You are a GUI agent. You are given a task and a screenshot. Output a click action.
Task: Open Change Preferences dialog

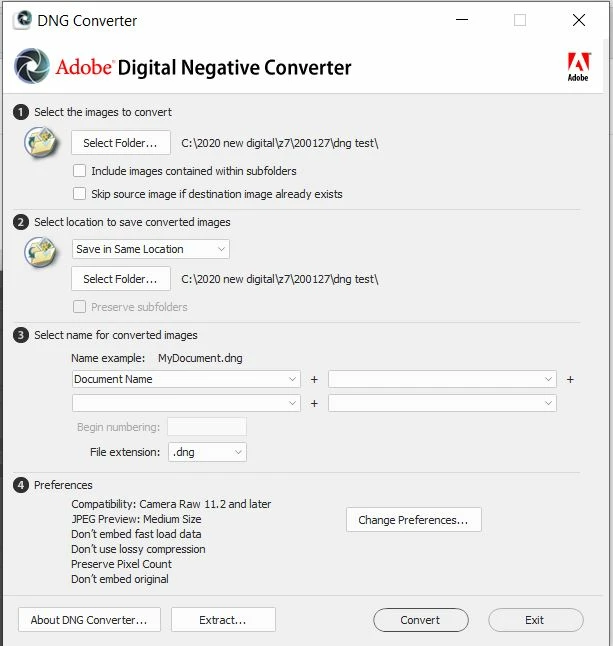coord(414,520)
